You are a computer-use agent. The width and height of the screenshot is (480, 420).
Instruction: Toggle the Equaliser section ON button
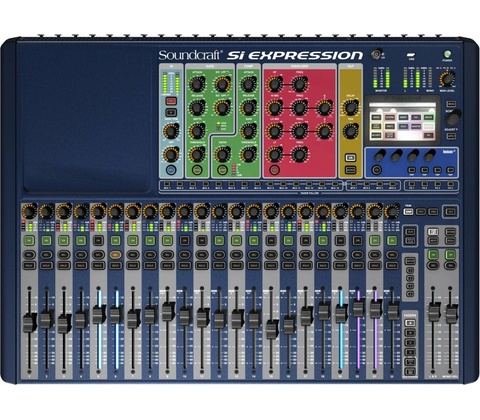[274, 170]
